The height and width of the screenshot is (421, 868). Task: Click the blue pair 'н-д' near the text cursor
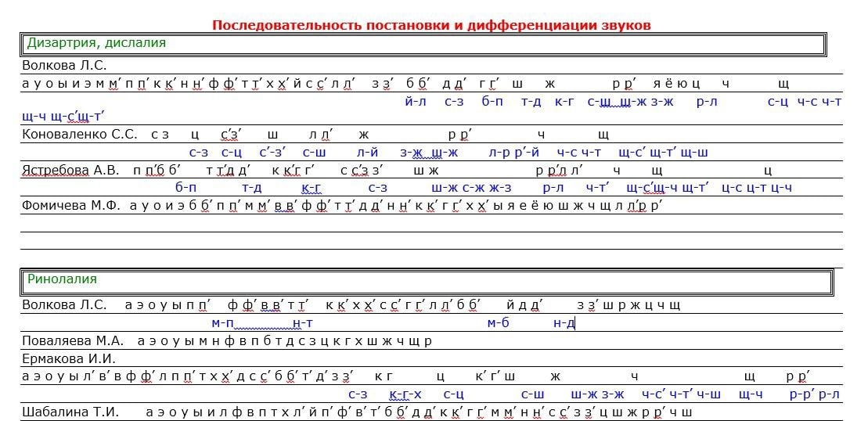(564, 323)
